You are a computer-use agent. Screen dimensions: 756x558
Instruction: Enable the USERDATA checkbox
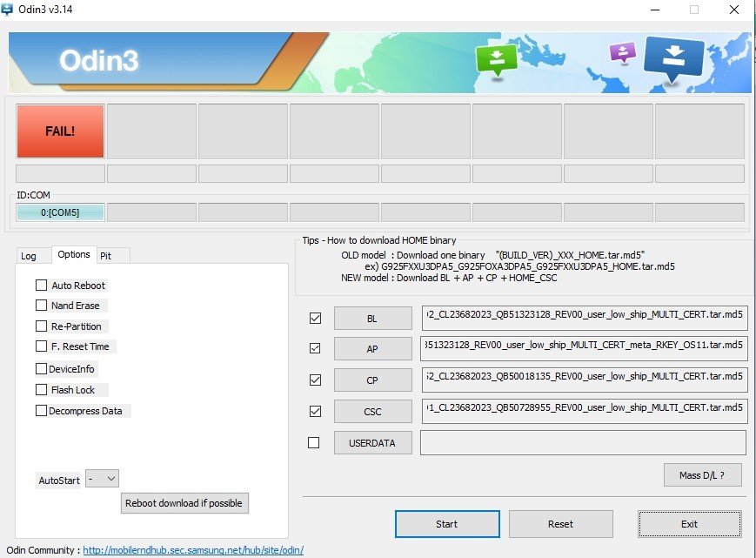[x=315, y=443]
